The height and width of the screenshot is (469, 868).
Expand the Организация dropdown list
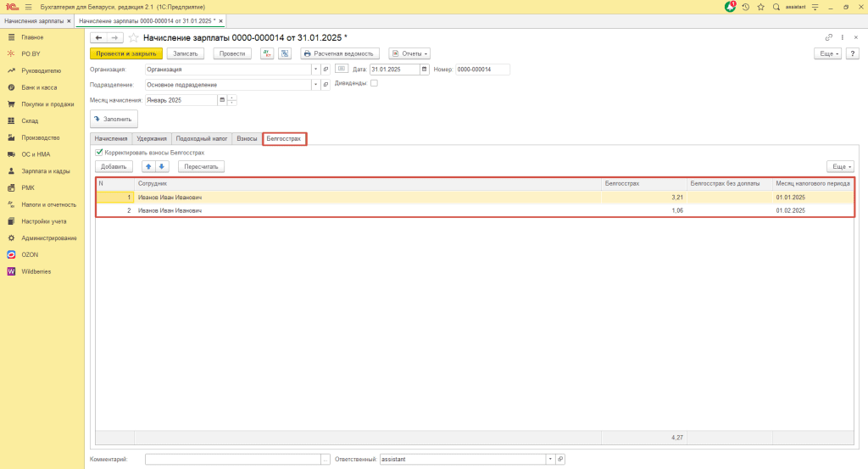pyautogui.click(x=314, y=70)
